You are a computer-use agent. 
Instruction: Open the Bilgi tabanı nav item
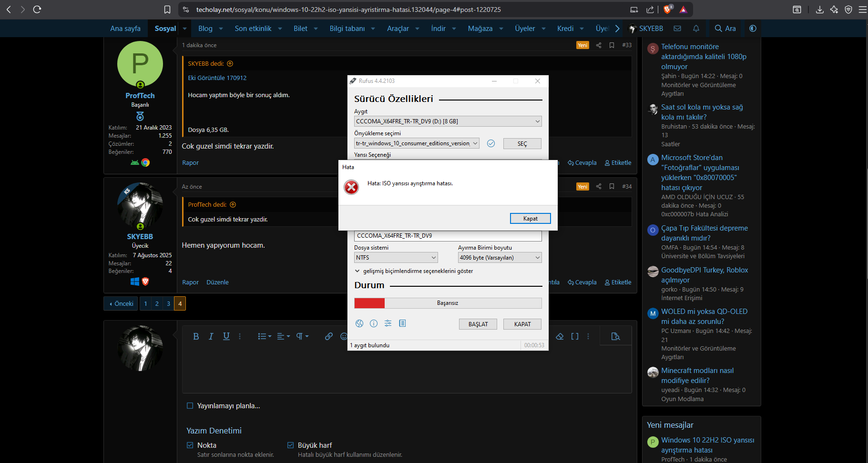pos(347,29)
